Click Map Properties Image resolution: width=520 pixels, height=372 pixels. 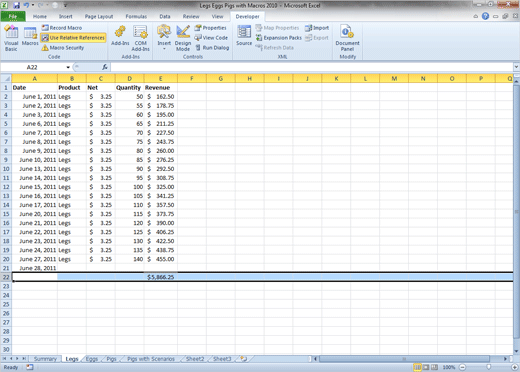[x=277, y=28]
